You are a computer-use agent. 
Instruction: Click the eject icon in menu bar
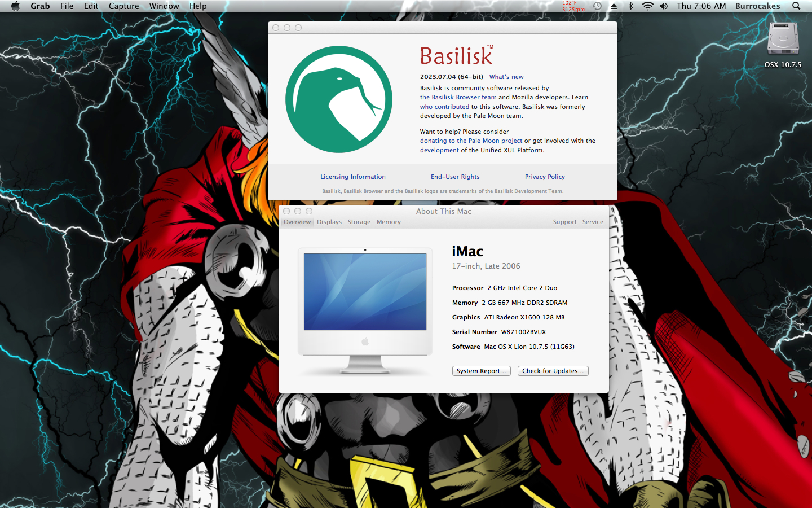(x=614, y=6)
